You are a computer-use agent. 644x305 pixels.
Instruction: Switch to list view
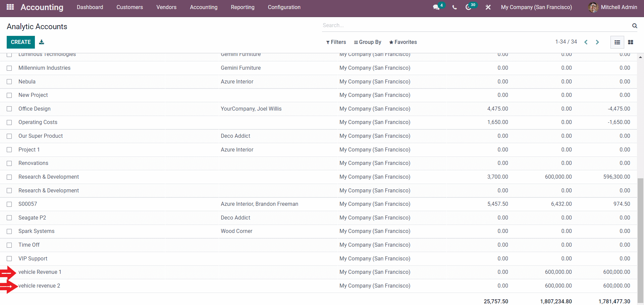[617, 42]
